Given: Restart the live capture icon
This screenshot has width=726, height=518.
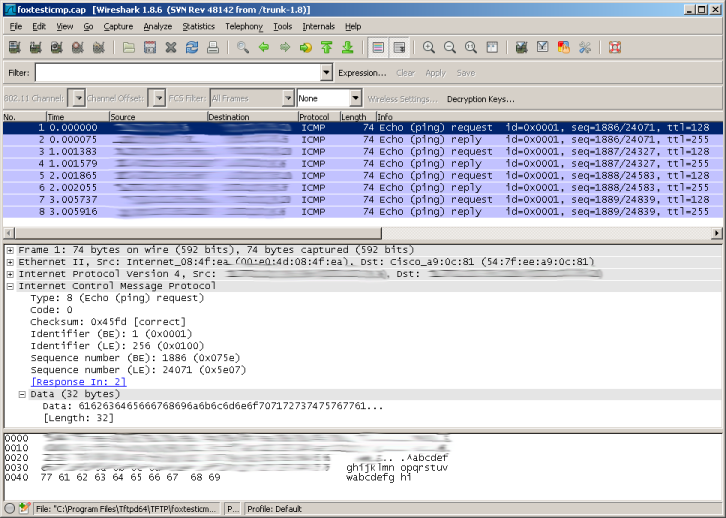Looking at the screenshot, I should (x=99, y=47).
